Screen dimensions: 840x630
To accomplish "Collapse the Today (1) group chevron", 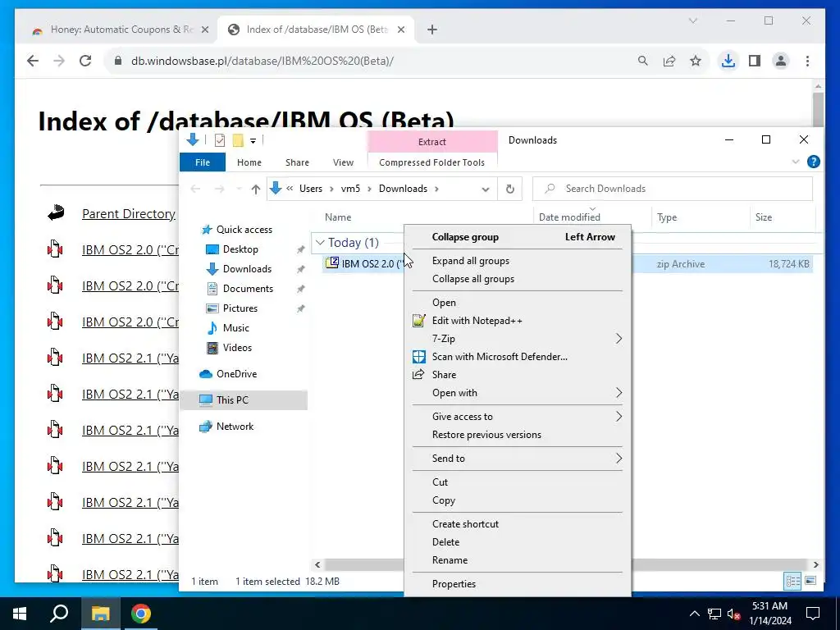I will click(320, 242).
